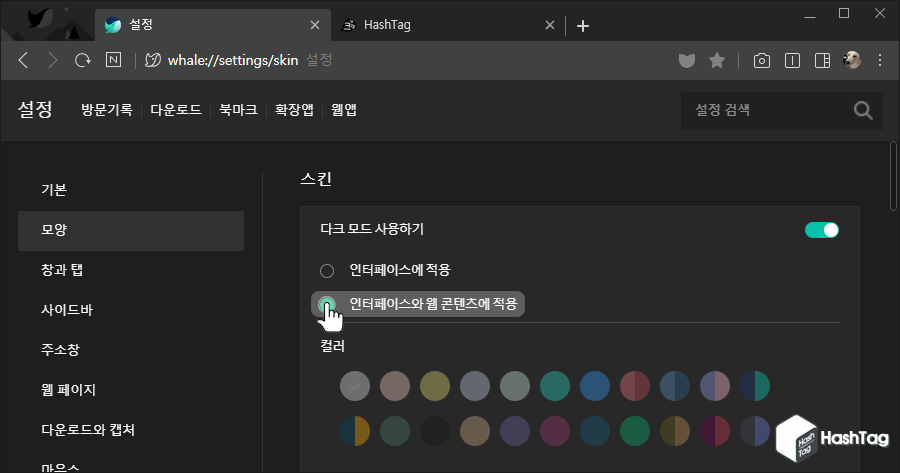Go back with the back arrow
900x473 pixels.
click(x=24, y=60)
